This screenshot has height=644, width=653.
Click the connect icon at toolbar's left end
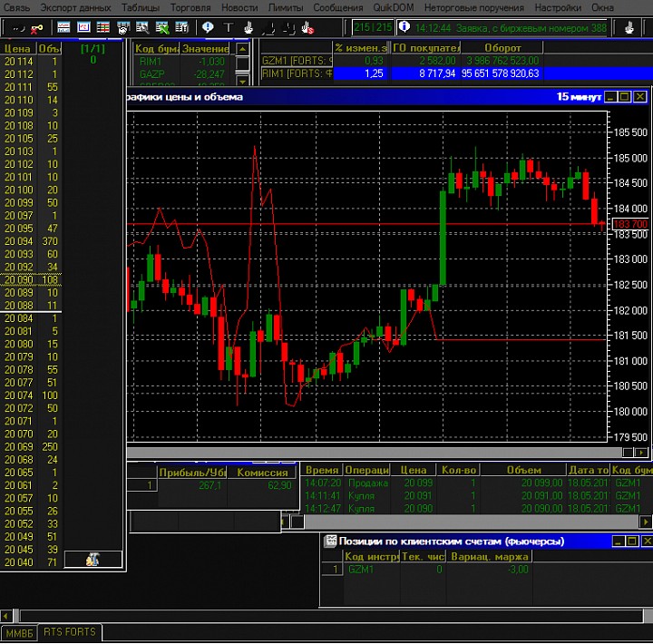[17, 27]
